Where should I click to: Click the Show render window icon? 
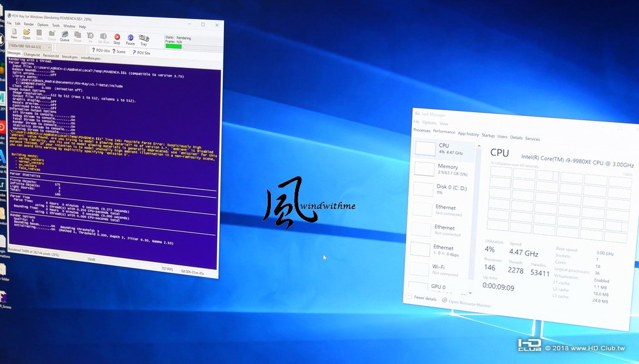(77, 37)
